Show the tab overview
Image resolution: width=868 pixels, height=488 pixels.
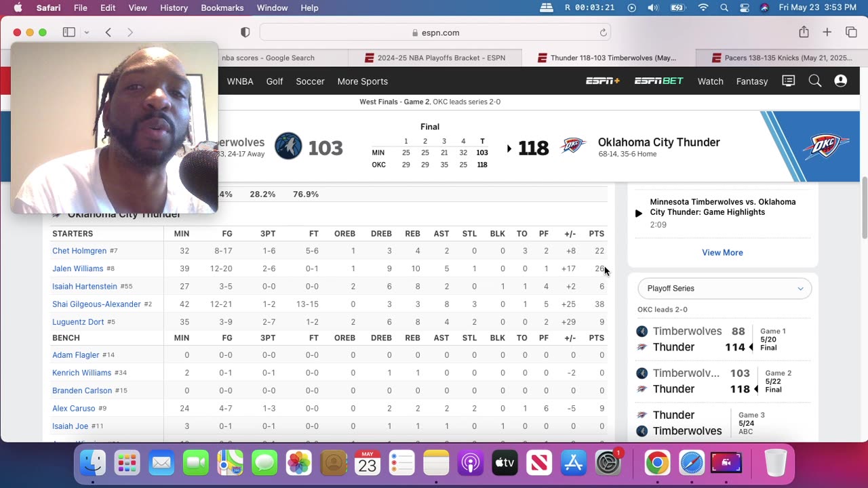[851, 33]
